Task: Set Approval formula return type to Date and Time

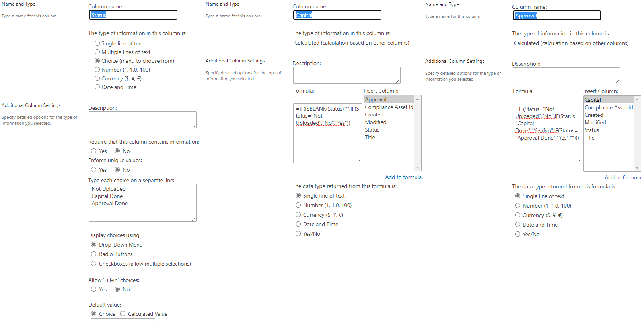Action: 518,225
